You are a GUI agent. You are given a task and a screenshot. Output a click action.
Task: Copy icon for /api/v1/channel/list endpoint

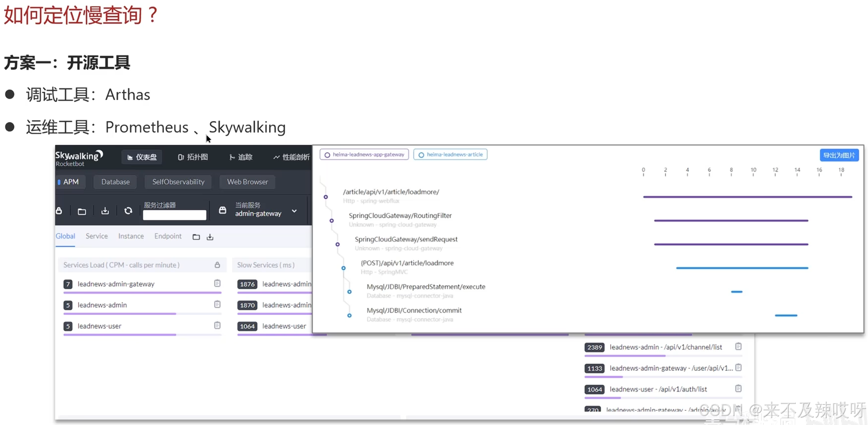738,347
